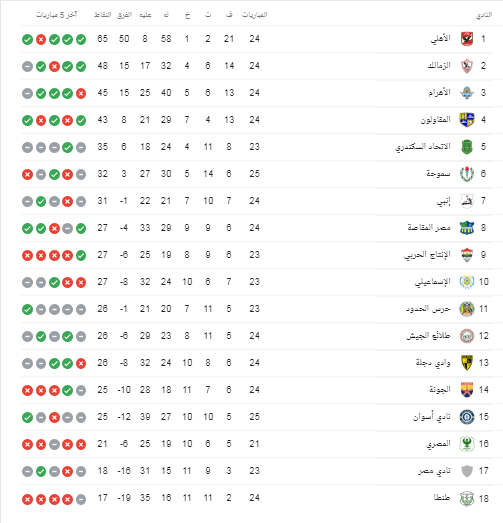
Task: Click the Smouha club crest in row 6
Action: coord(467,174)
